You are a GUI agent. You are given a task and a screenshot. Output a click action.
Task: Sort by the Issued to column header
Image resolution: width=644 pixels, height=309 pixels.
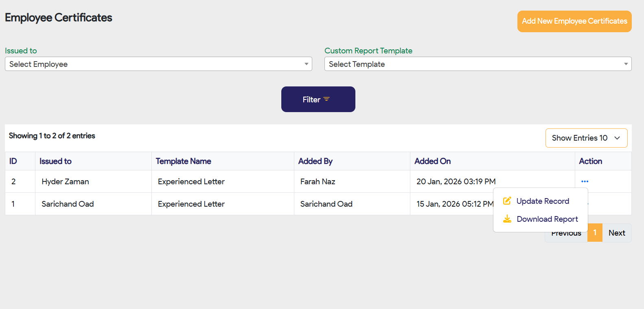pyautogui.click(x=55, y=161)
